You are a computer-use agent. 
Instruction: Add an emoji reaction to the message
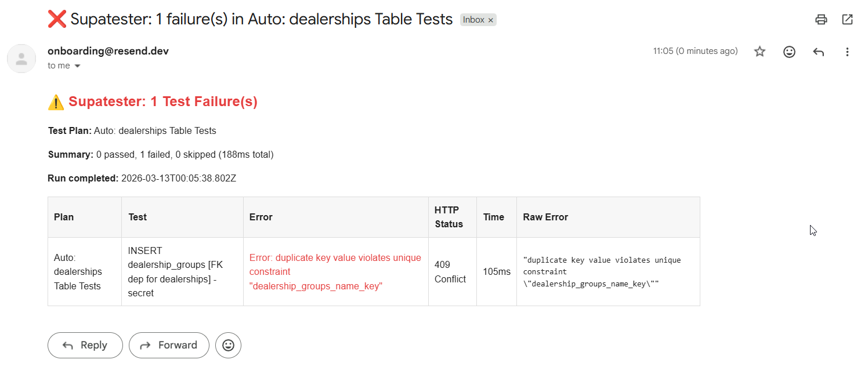(789, 52)
